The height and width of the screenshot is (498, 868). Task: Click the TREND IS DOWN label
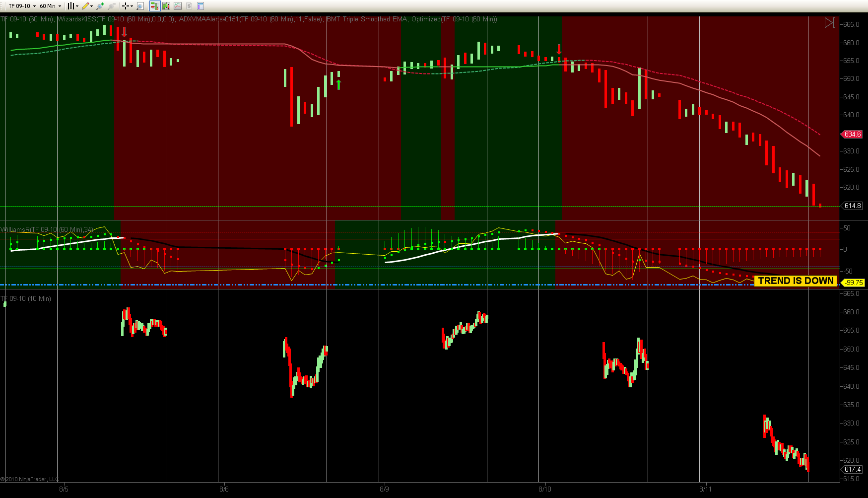click(x=796, y=281)
